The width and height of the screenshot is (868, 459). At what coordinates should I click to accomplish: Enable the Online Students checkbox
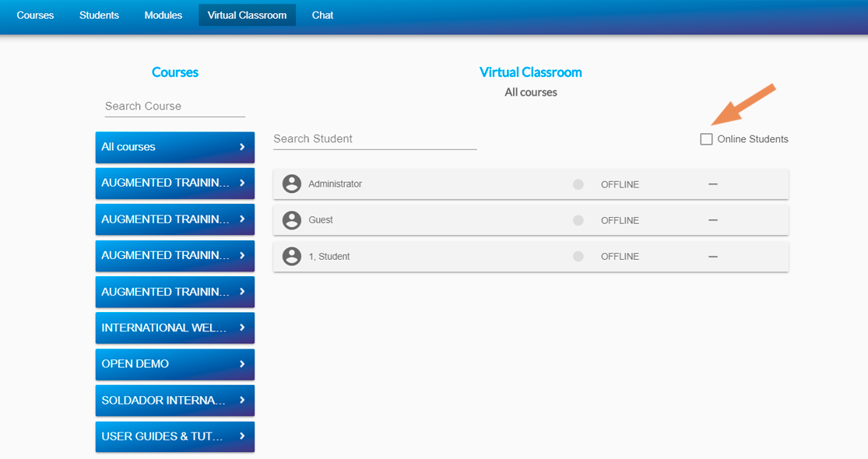tap(706, 139)
